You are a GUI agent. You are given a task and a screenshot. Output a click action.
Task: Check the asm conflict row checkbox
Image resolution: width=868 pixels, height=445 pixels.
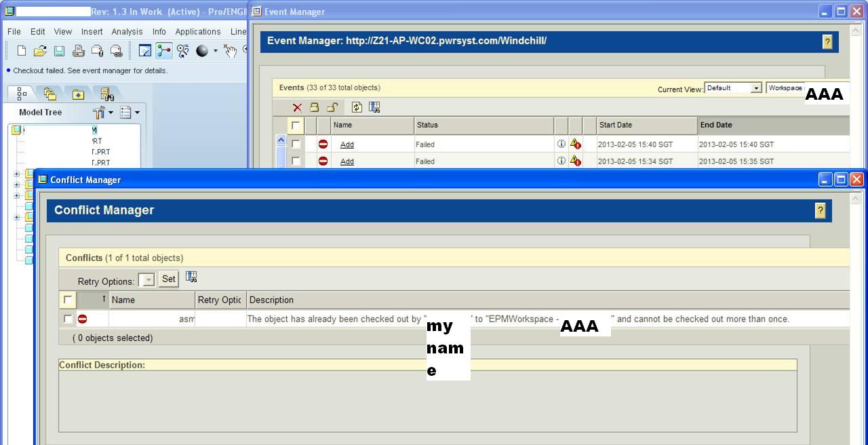click(68, 319)
